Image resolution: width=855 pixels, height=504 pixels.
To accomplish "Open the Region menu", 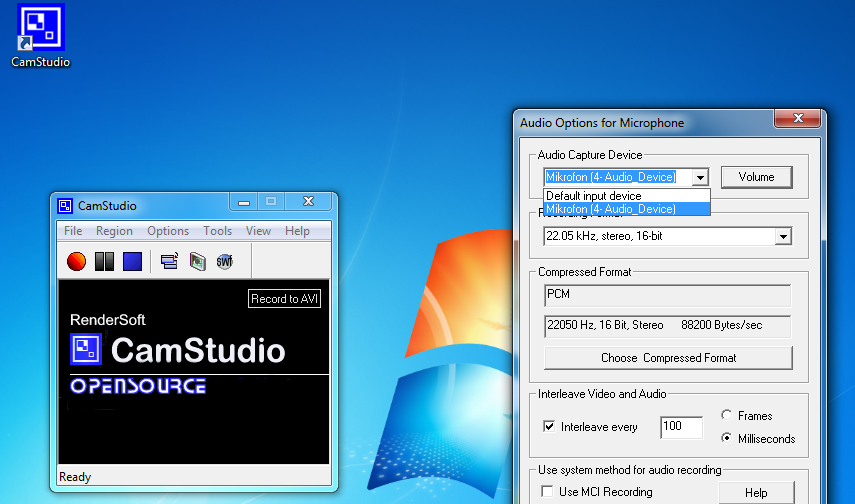I will pyautogui.click(x=114, y=231).
